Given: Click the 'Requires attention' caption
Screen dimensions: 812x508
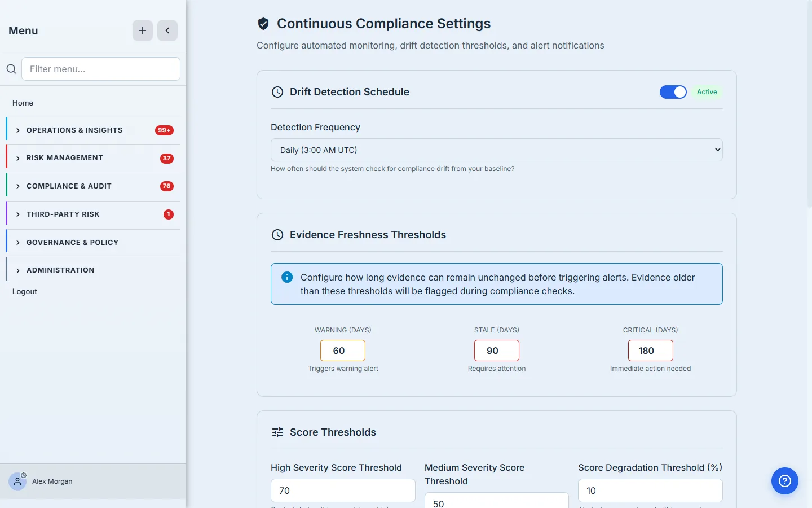Looking at the screenshot, I should click(x=497, y=369).
